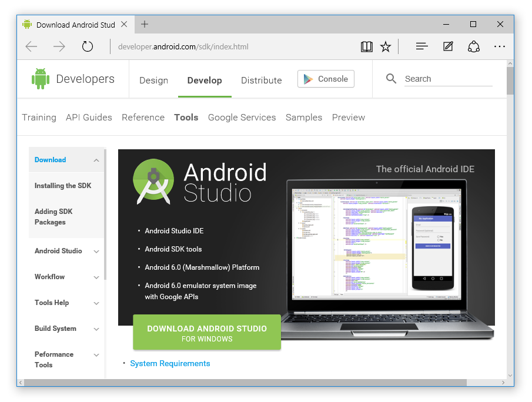Open the Workflow sidebar link
This screenshot has width=532, height=402.
click(x=49, y=276)
